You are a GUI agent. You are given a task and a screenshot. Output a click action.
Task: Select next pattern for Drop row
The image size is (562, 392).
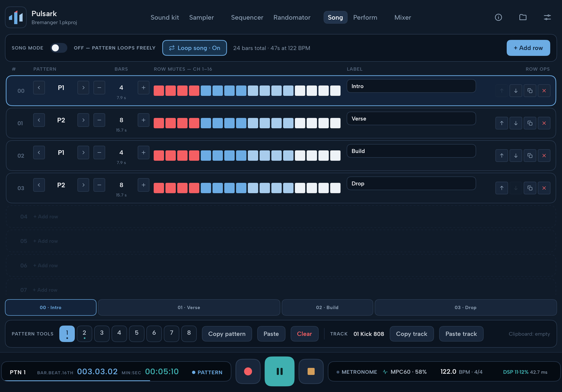point(83,185)
